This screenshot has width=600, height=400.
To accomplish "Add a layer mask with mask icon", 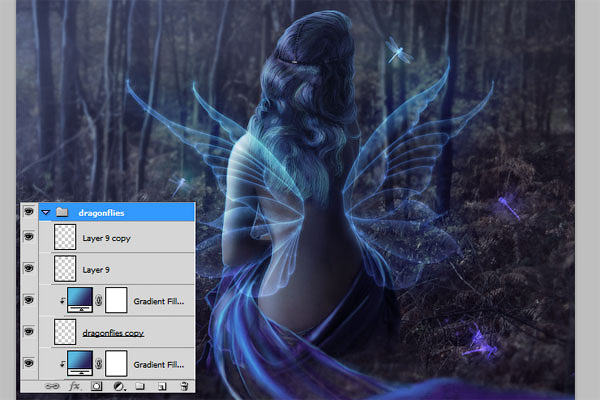I will pos(96,386).
